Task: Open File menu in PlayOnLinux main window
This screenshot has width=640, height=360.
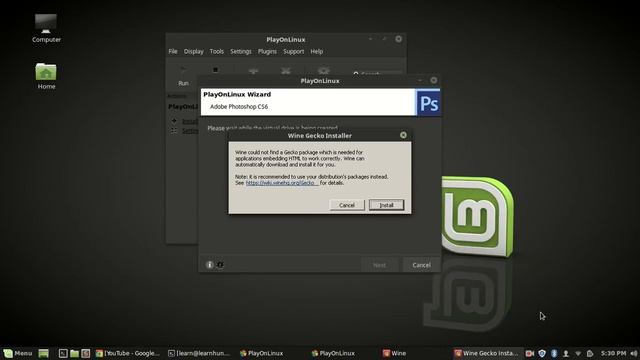Action: point(173,51)
